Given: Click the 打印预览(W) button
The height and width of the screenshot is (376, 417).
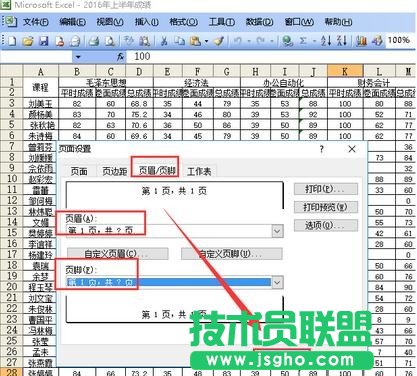Looking at the screenshot, I should tap(326, 207).
